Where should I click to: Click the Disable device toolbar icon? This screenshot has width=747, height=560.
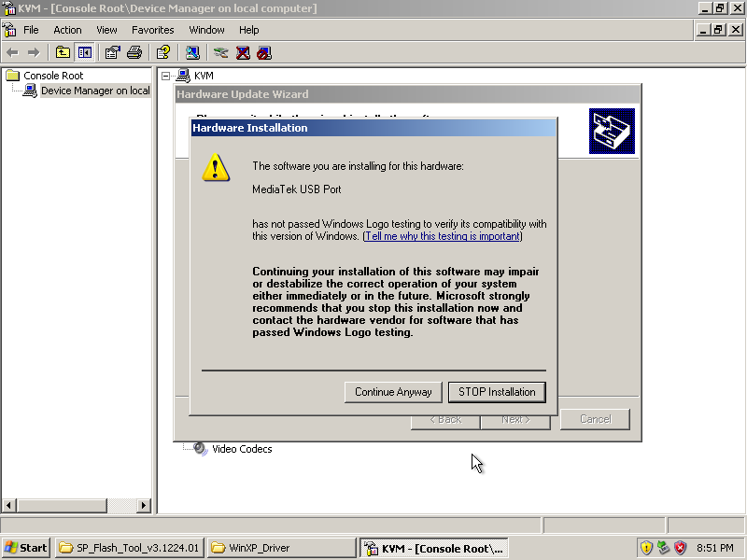tap(264, 52)
